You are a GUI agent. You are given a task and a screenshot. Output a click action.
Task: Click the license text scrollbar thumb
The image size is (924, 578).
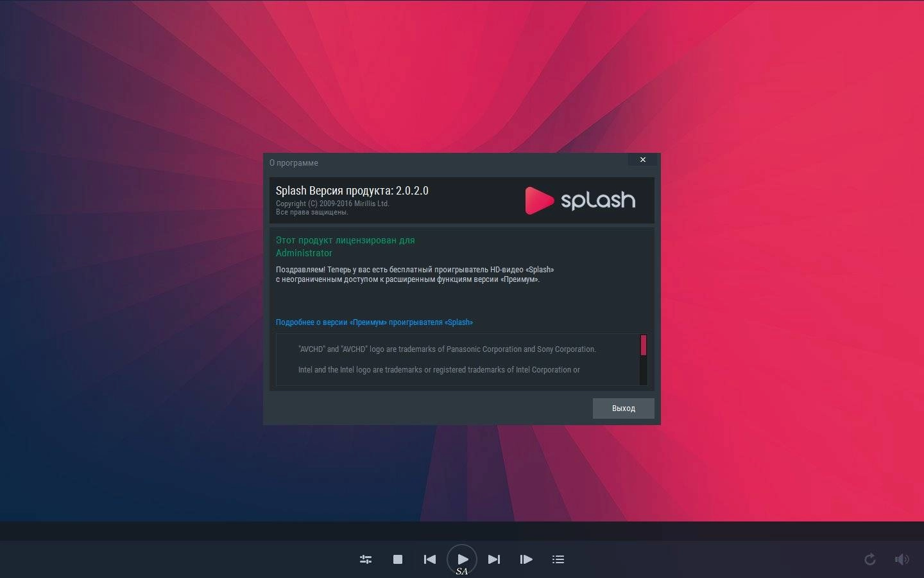click(x=644, y=346)
